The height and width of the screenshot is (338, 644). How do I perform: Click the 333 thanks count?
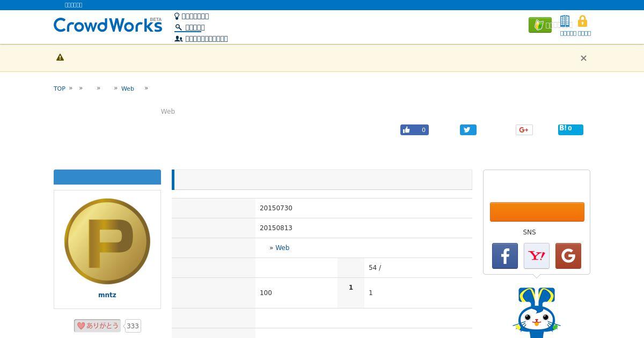coord(133,326)
